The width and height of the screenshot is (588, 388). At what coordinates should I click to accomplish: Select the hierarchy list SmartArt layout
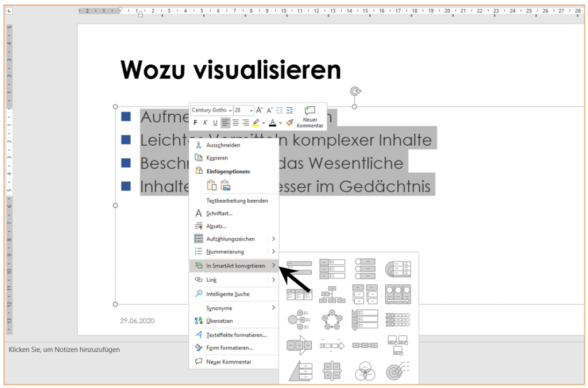tap(365, 294)
